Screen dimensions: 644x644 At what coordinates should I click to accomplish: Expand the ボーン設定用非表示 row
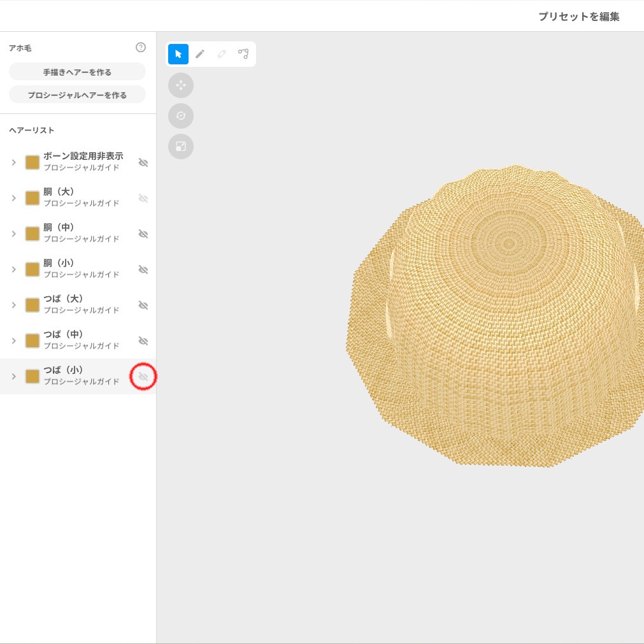pos(13,162)
